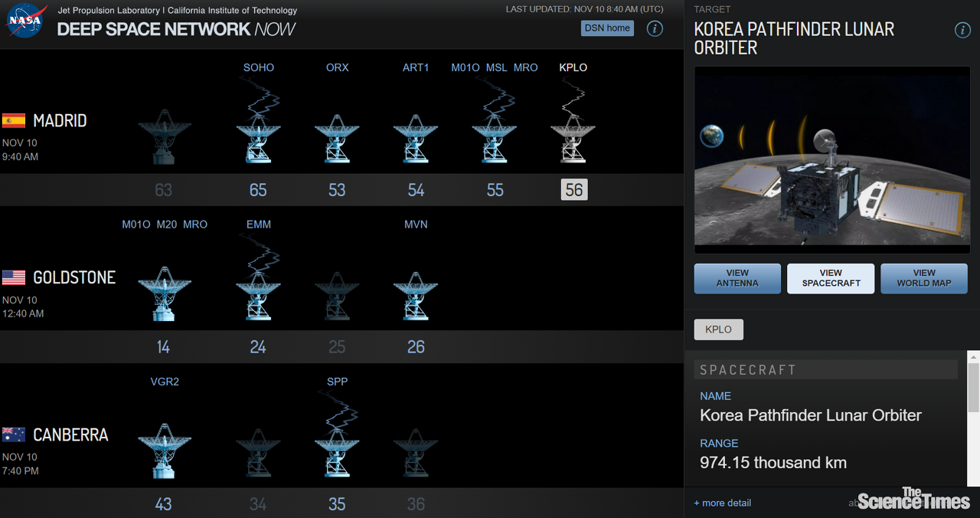Click antenna number 55 at Madrid
This screenshot has width=980, height=518.
(495, 190)
